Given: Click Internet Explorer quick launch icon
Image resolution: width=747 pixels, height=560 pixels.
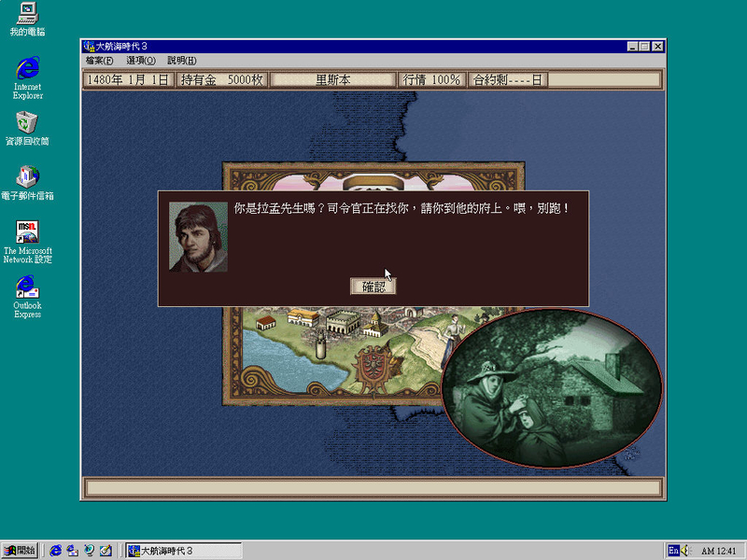Looking at the screenshot, I should (x=56, y=551).
